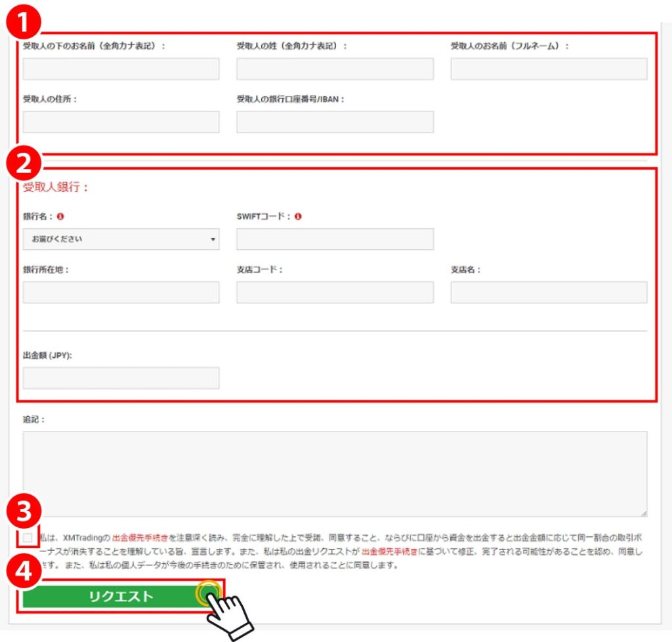
Task: Click the 支店コード input field
Action: (335, 292)
